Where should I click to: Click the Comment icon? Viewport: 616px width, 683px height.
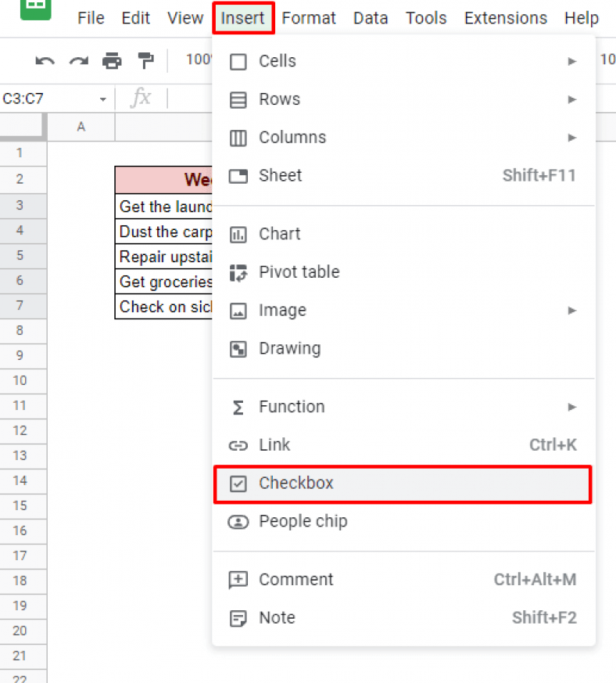pos(238,580)
